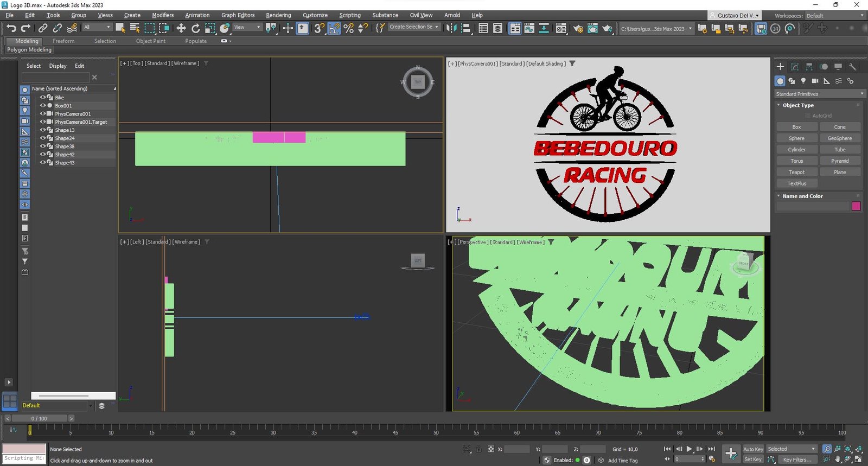This screenshot has height=466, width=868.
Task: Open Select by Name list icon
Action: pyautogui.click(x=135, y=28)
